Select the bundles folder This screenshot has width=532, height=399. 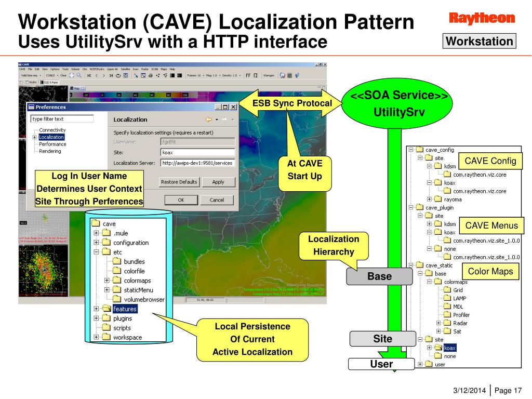(129, 262)
